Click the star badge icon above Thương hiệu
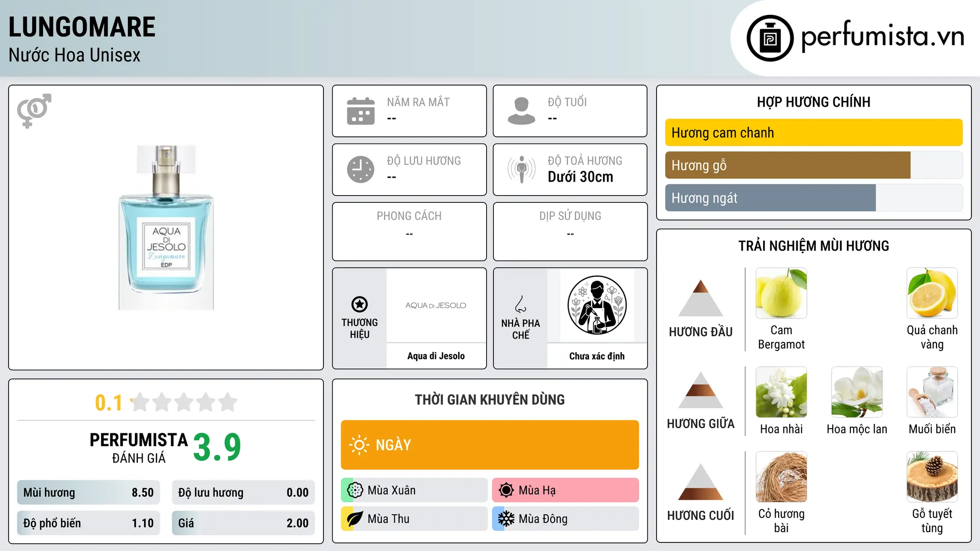980x551 pixels. (359, 304)
